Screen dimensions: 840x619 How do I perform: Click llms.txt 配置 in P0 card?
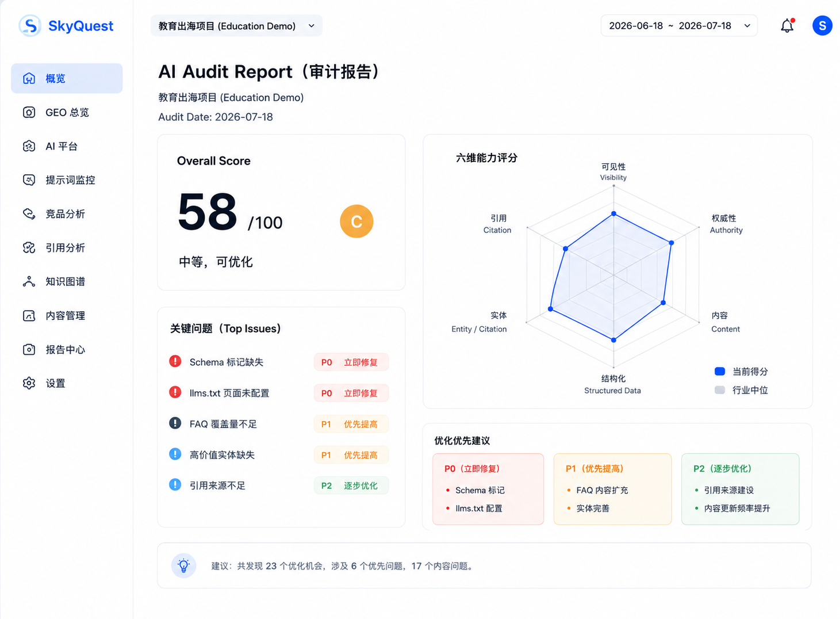479,509
